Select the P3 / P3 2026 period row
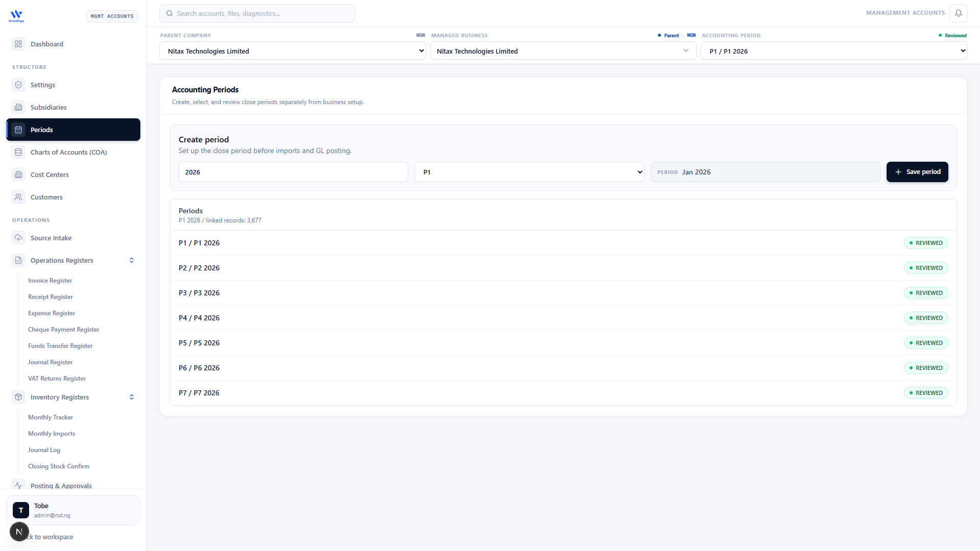The width and height of the screenshot is (980, 551). pyautogui.click(x=563, y=293)
